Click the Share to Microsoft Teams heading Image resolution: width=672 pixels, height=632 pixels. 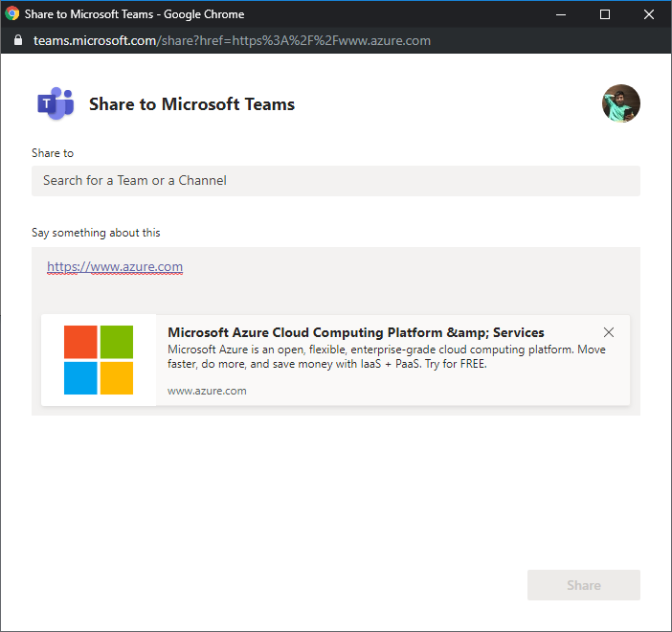pos(192,104)
